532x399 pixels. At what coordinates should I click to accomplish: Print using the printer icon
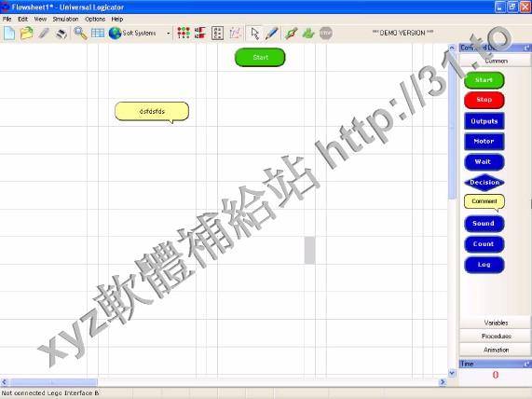tap(61, 34)
